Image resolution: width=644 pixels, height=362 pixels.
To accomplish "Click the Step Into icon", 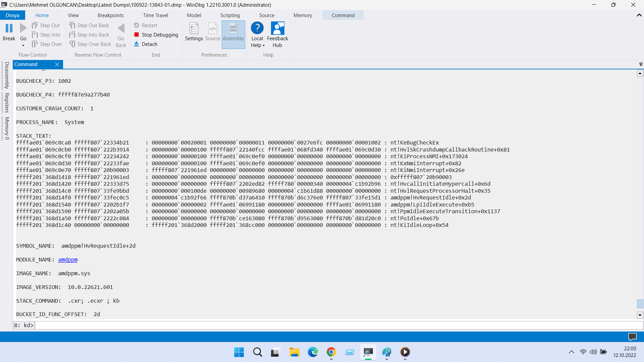I will 35,35.
